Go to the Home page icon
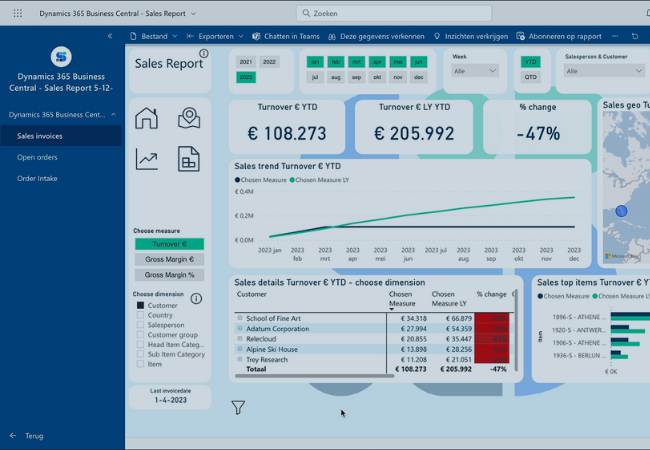 click(146, 118)
